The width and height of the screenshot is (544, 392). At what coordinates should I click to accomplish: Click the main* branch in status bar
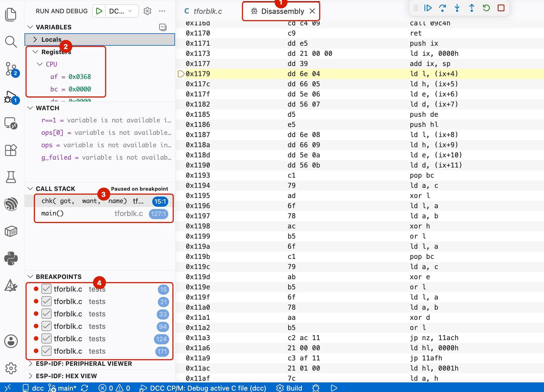coord(62,388)
